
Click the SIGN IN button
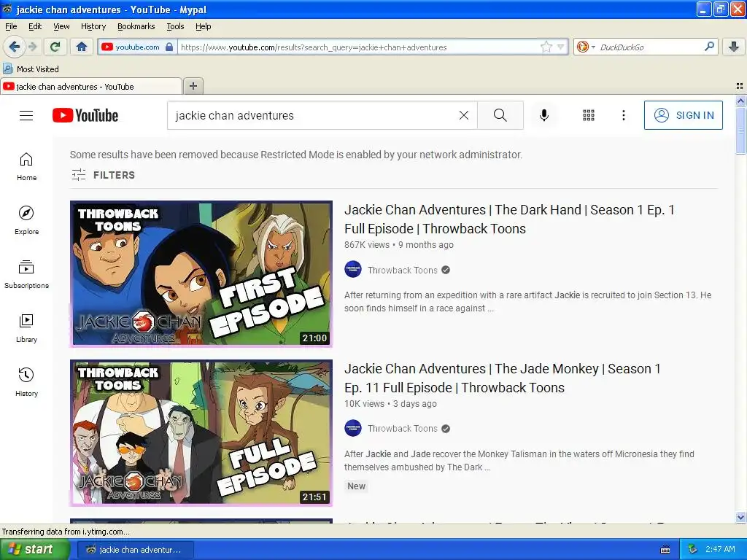coord(683,115)
